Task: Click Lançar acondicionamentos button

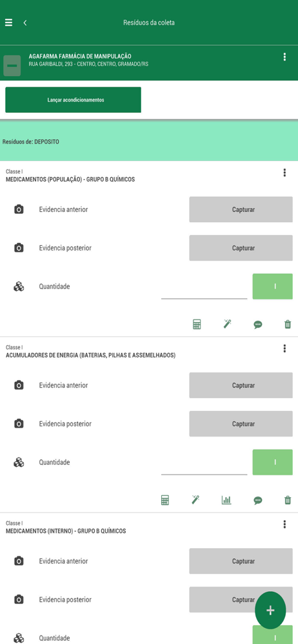Action: coord(74,100)
